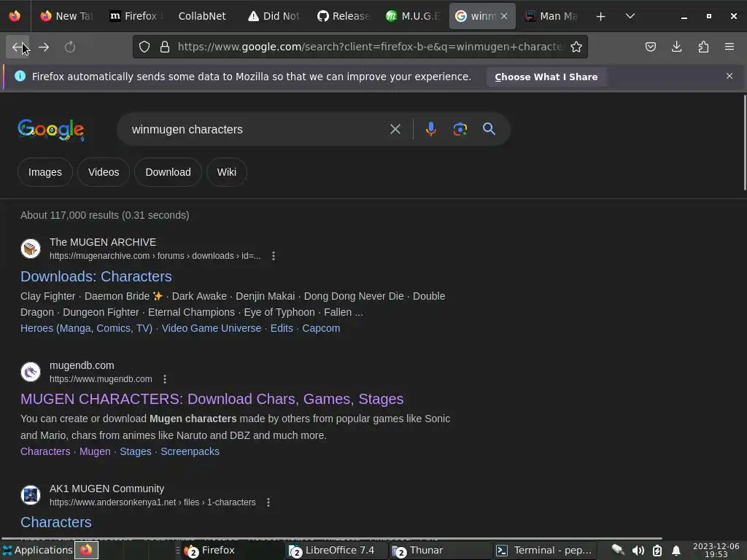747x560 pixels.
Task: Open the tracking protection shield icon
Action: [x=144, y=47]
